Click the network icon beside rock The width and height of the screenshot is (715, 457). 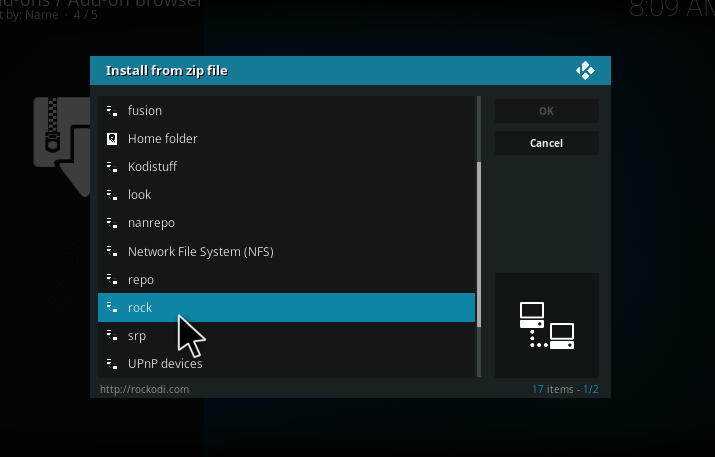[x=112, y=307]
